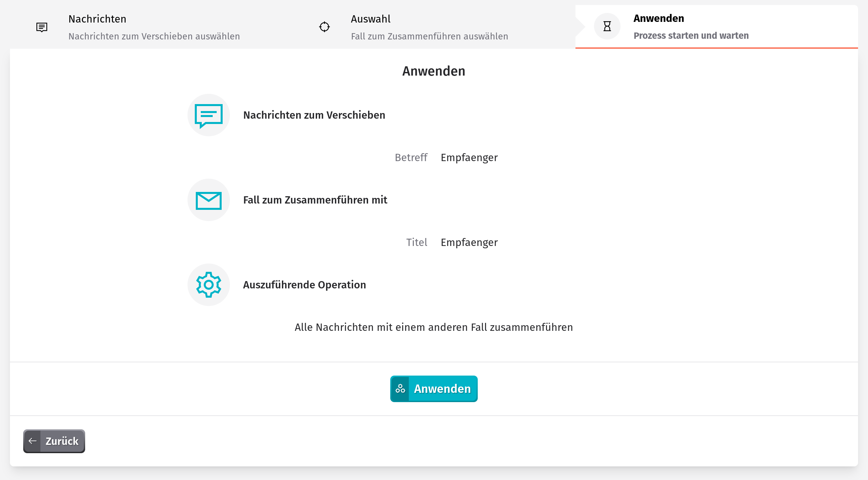Click the operation description text
Image resolution: width=868 pixels, height=480 pixels.
(434, 327)
